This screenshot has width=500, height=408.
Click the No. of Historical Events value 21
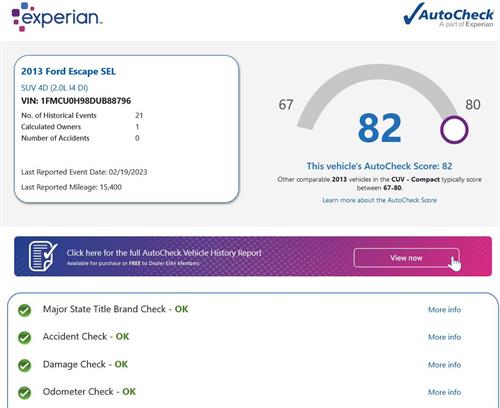[x=139, y=115]
